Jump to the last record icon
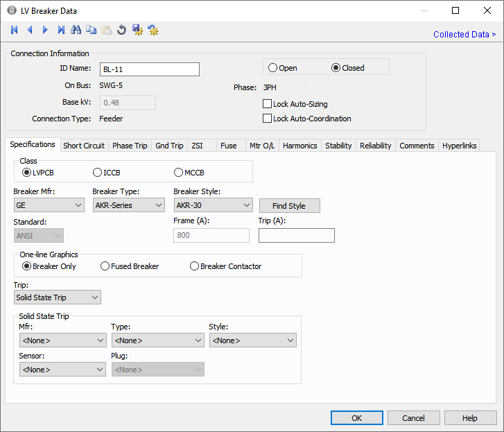This screenshot has width=504, height=432. coord(61,30)
